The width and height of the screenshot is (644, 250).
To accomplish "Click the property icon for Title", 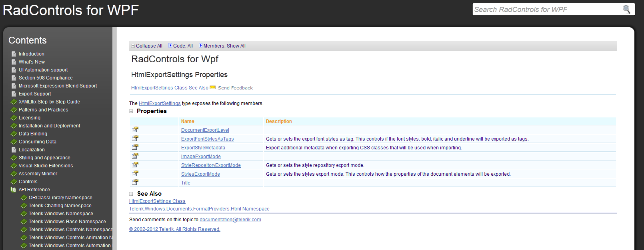I will 135,182.
